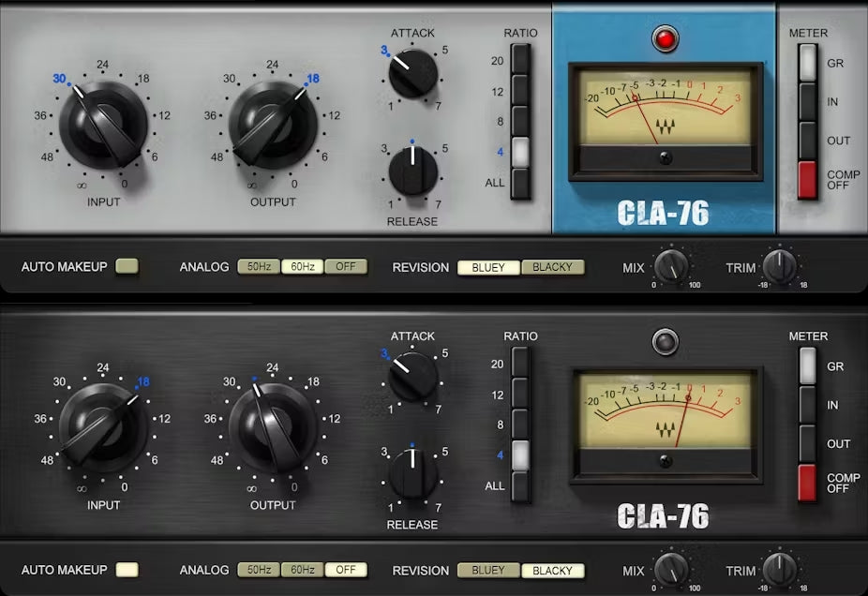The height and width of the screenshot is (596, 868).
Task: Enable Auto Makeup on the bottom unit
Action: coord(127,570)
